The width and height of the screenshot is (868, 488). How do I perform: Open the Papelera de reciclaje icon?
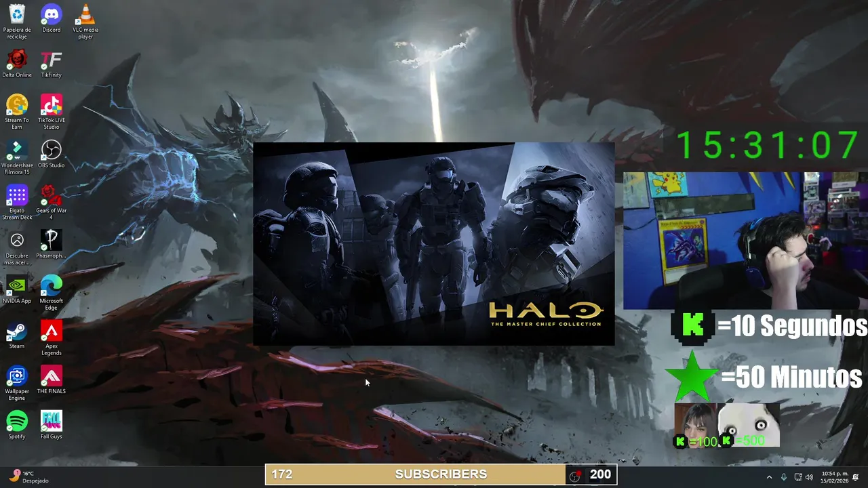click(x=17, y=22)
